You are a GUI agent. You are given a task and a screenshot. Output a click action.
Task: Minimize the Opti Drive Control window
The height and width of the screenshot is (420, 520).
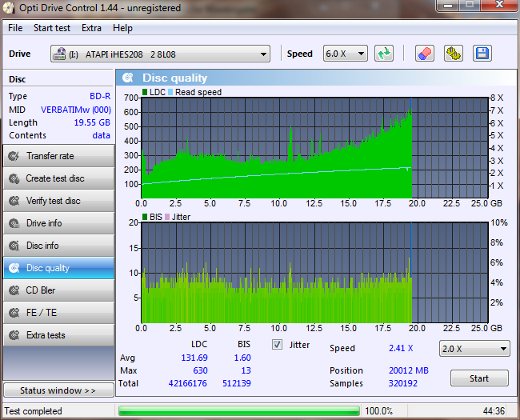(448, 6)
